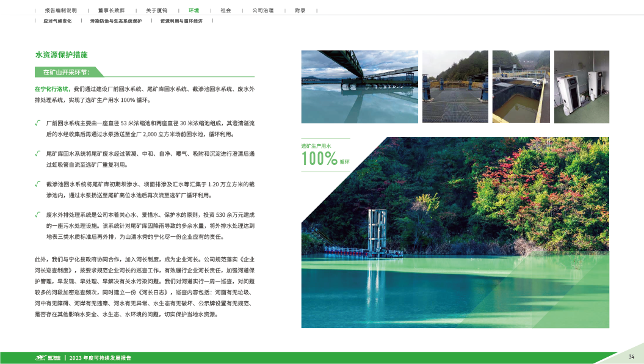
Task: Click the page number 34
Action: pos(632,357)
